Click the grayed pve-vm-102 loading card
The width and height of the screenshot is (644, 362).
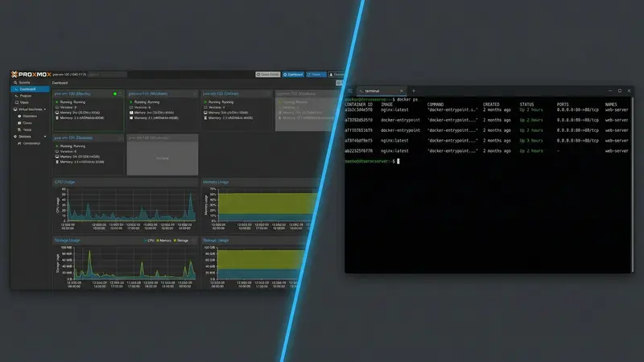tap(163, 154)
